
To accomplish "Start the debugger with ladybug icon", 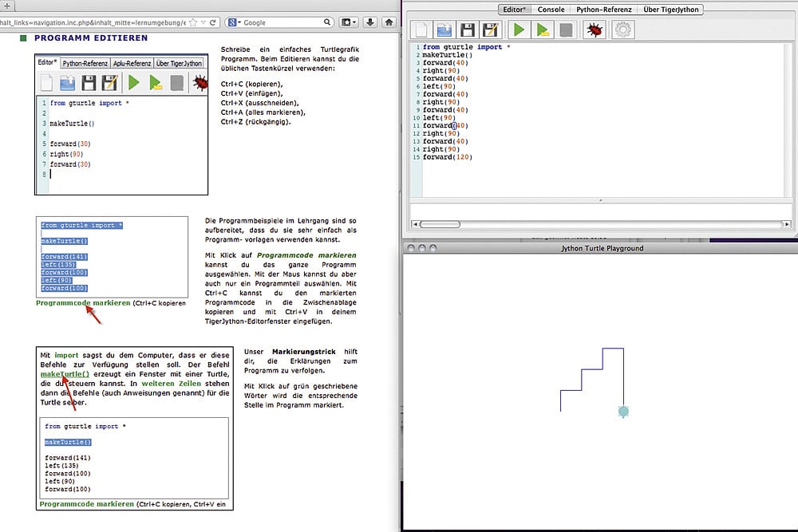I will (595, 30).
